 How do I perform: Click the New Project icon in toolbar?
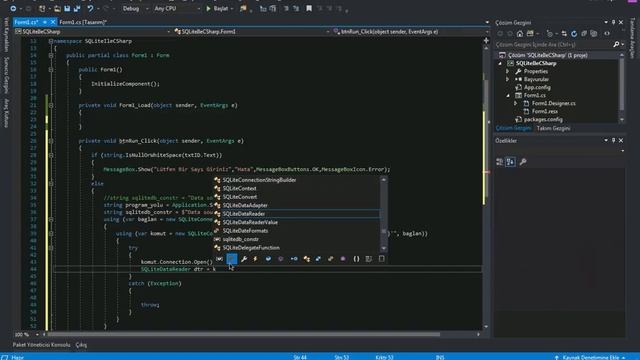42,9
